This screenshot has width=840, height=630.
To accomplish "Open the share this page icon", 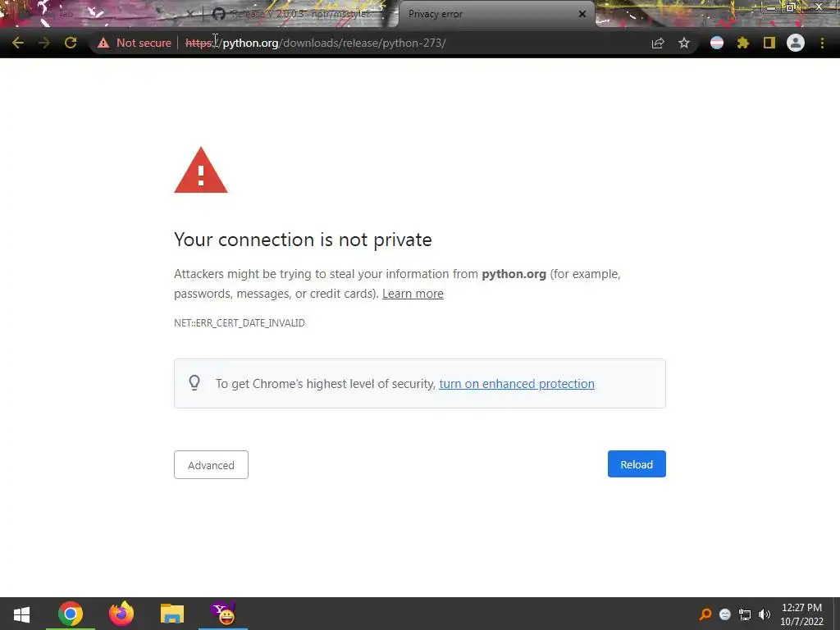I will 658,43.
